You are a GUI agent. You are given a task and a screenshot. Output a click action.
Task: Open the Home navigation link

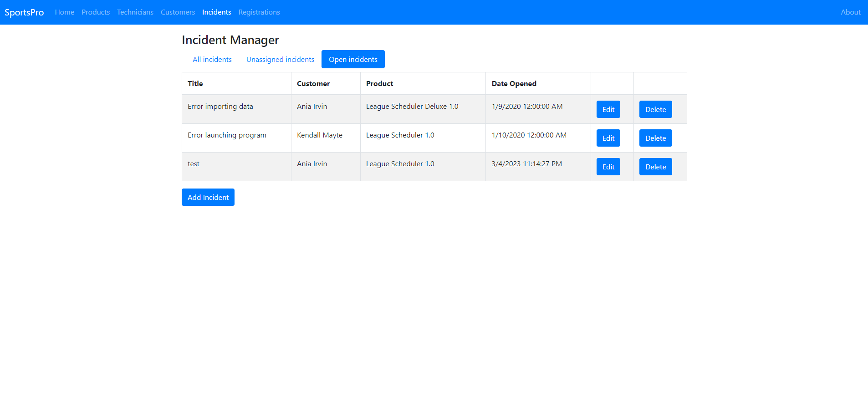pyautogui.click(x=64, y=12)
